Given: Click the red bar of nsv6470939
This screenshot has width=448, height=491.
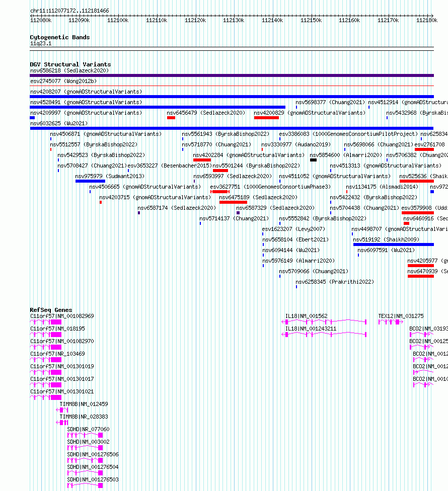Looking at the screenshot, I should [421, 276].
